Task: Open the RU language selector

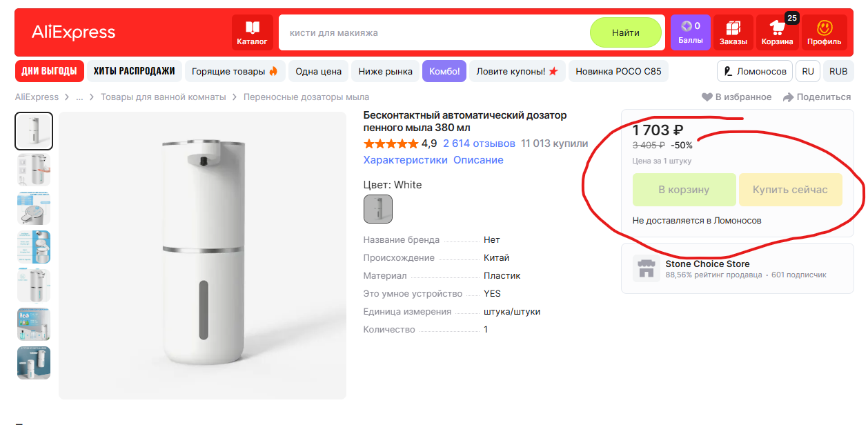Action: pyautogui.click(x=808, y=71)
